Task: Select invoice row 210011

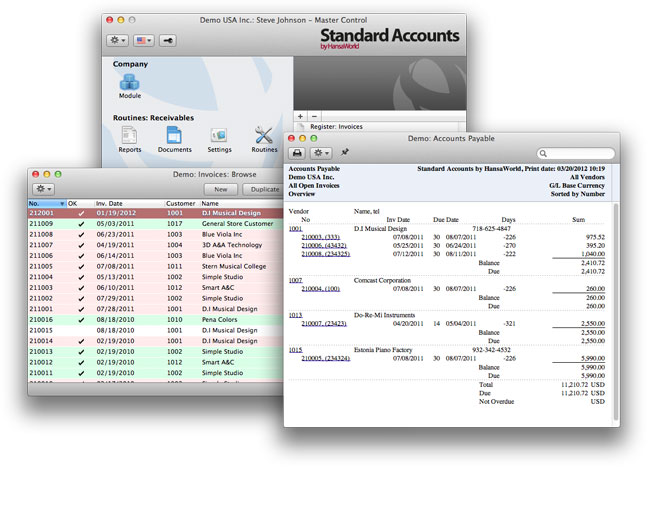Action: pyautogui.click(x=155, y=373)
